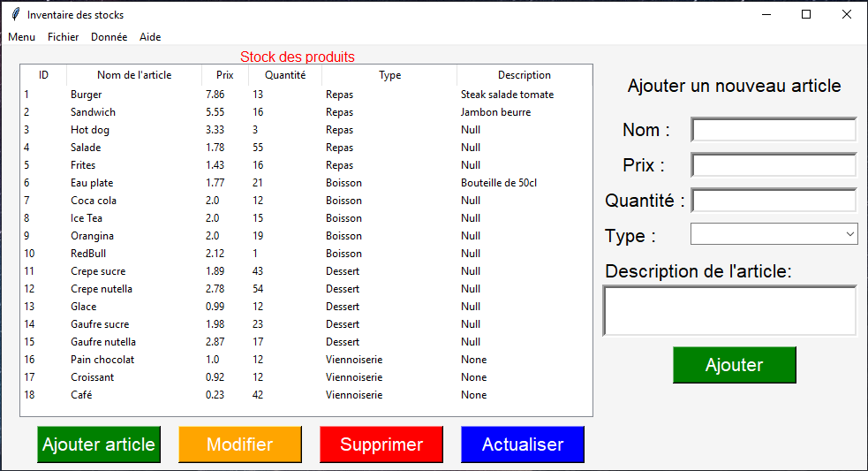The image size is (868, 471).
Task: Focus the Quantité input field
Action: pos(774,201)
